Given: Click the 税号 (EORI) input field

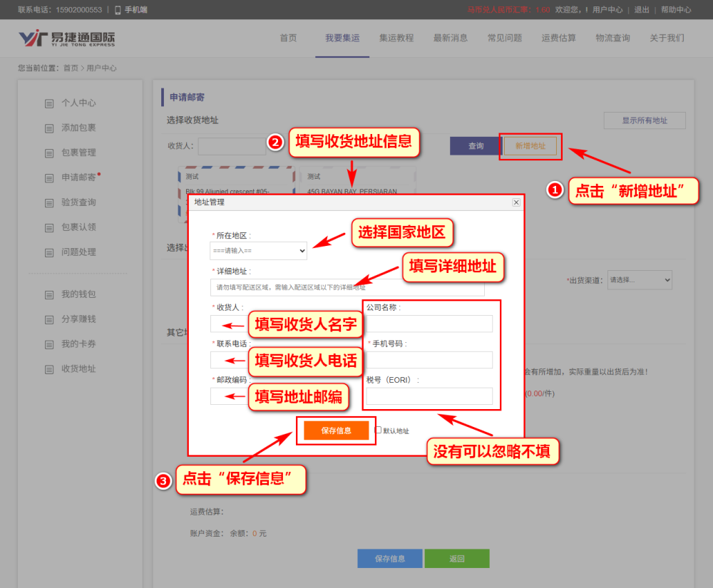Looking at the screenshot, I should click(429, 396).
